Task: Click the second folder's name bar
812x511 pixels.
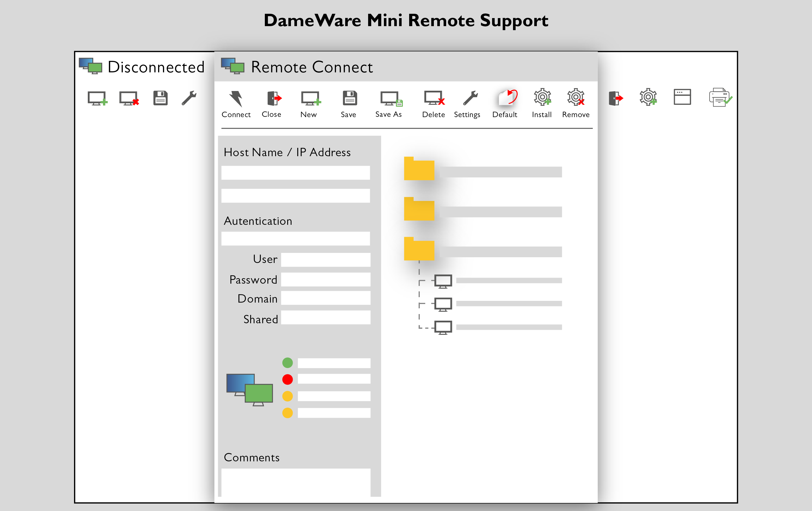Action: point(501,212)
